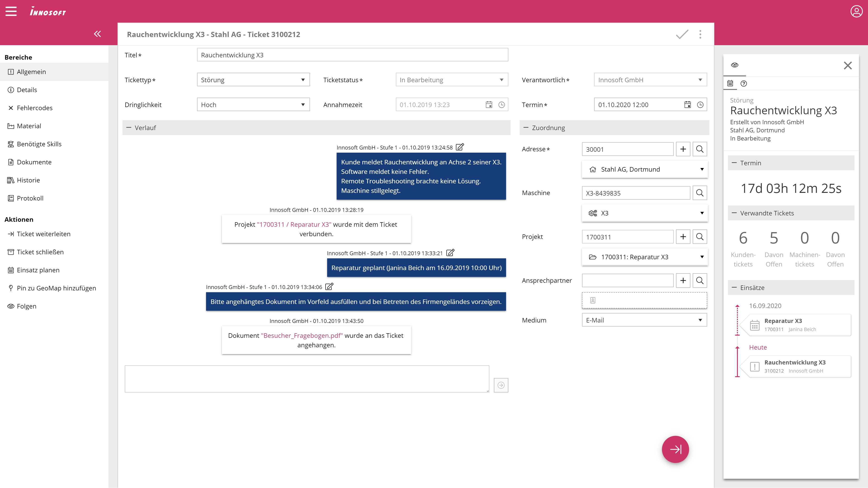Open the Termin calendar picker icon
The height and width of the screenshot is (488, 868).
tap(687, 105)
